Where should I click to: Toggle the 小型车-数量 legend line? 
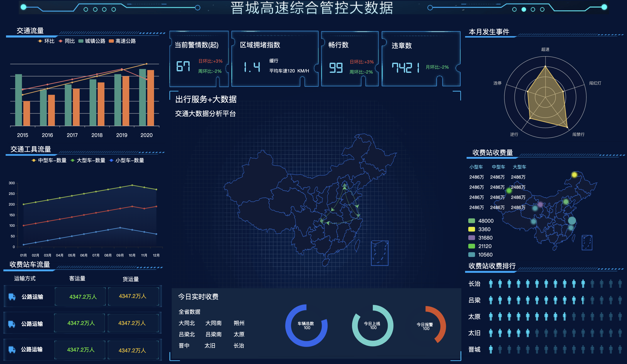pos(126,160)
